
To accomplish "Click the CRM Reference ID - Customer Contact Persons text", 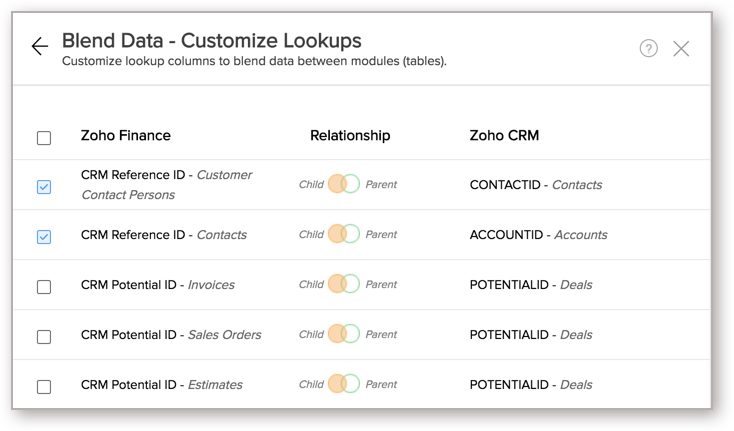I will click(x=166, y=185).
